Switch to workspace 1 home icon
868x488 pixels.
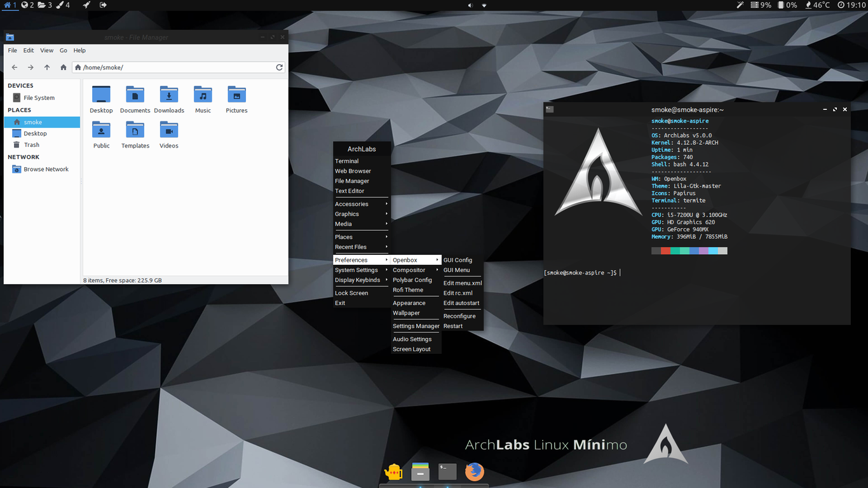click(7, 4)
